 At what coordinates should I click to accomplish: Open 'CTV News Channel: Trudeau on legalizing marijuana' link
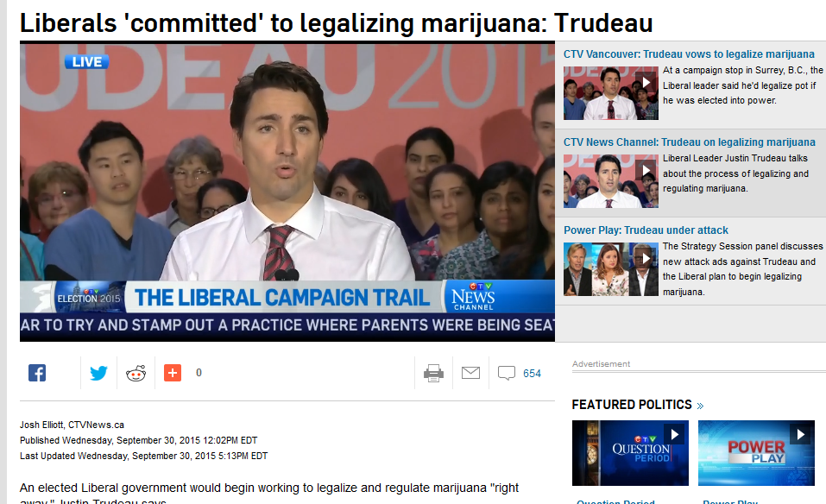tap(689, 142)
